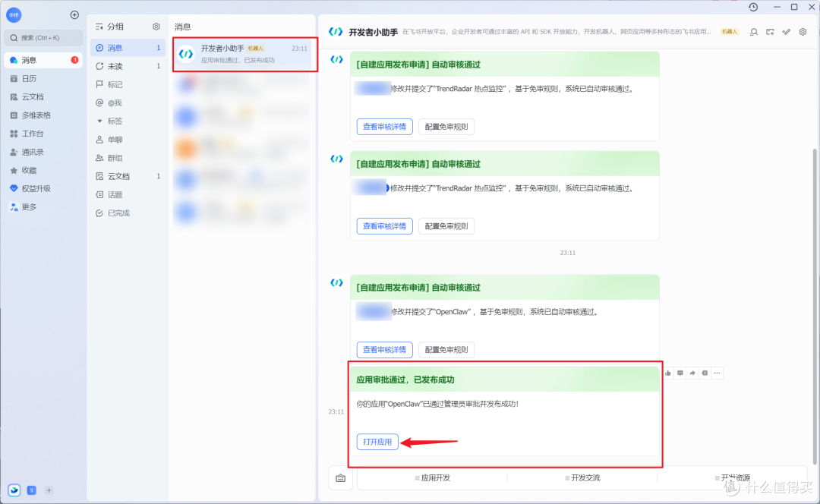Select the 标记 flagged filter
820x504 pixels.
pyautogui.click(x=128, y=85)
